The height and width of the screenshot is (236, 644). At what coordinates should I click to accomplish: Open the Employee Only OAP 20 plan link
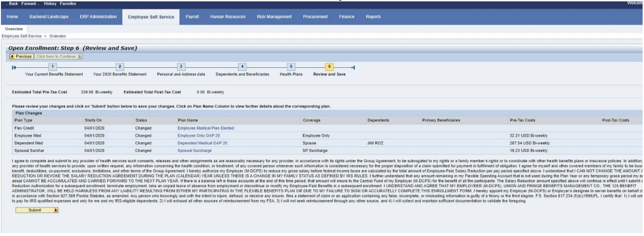(202, 136)
